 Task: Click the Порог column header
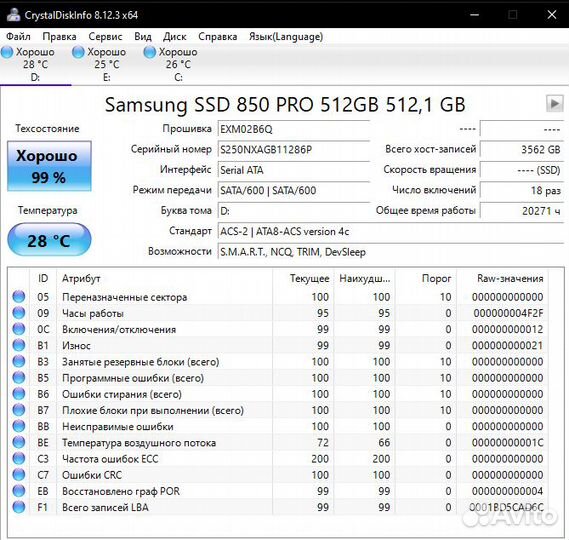426,278
